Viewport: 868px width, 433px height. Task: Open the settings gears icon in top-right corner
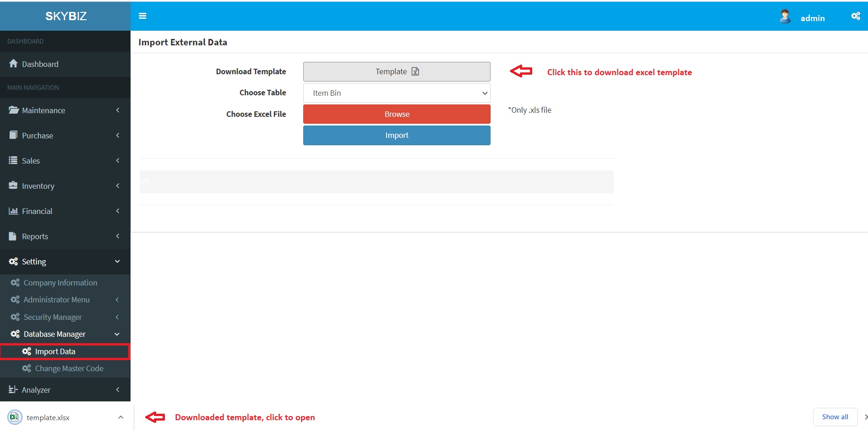coord(855,16)
